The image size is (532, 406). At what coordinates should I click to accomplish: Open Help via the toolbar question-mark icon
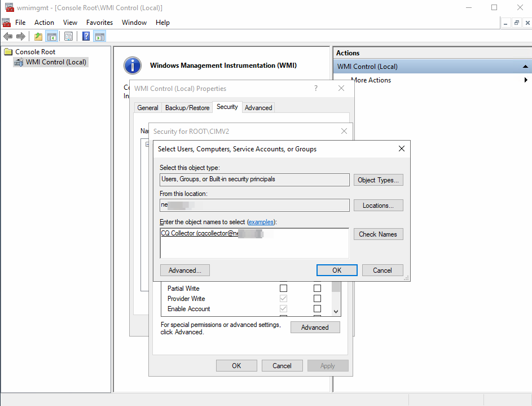(x=86, y=36)
